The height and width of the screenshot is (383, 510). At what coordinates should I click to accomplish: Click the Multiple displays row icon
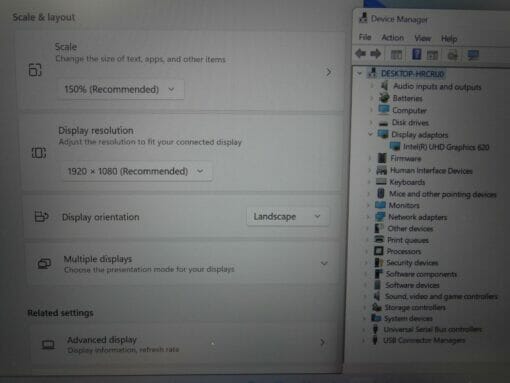click(44, 263)
